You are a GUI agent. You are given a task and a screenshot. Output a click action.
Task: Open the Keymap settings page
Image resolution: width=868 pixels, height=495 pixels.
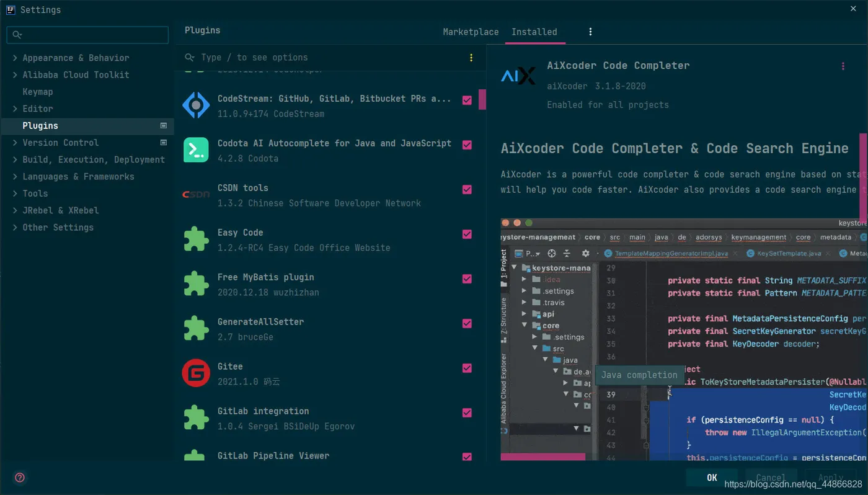(38, 92)
